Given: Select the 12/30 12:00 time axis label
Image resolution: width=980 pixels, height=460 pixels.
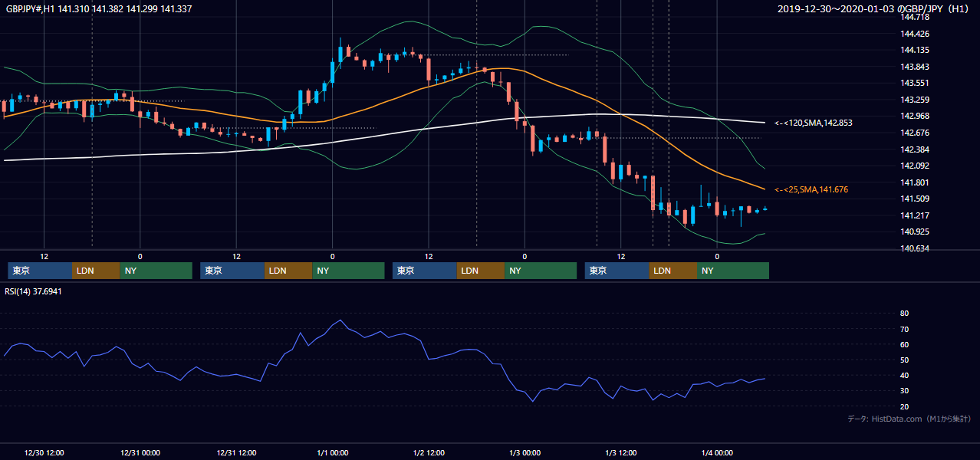Looking at the screenshot, I should (44, 452).
